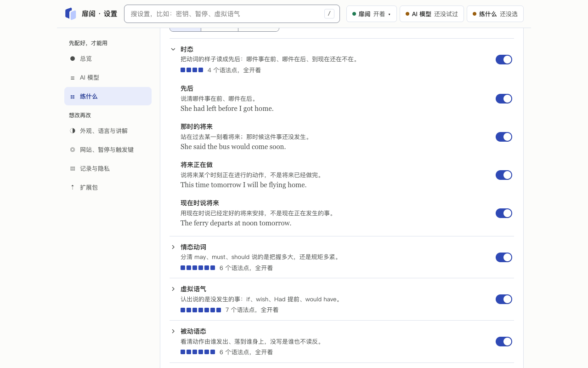The height and width of the screenshot is (368, 588).
Task: Open 扩展包 settings page
Action: tap(108, 187)
